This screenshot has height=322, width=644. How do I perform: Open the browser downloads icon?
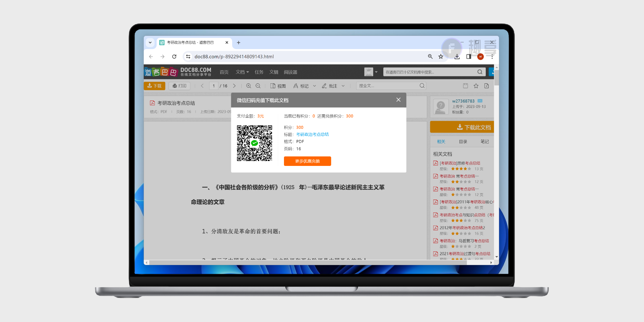click(x=457, y=56)
